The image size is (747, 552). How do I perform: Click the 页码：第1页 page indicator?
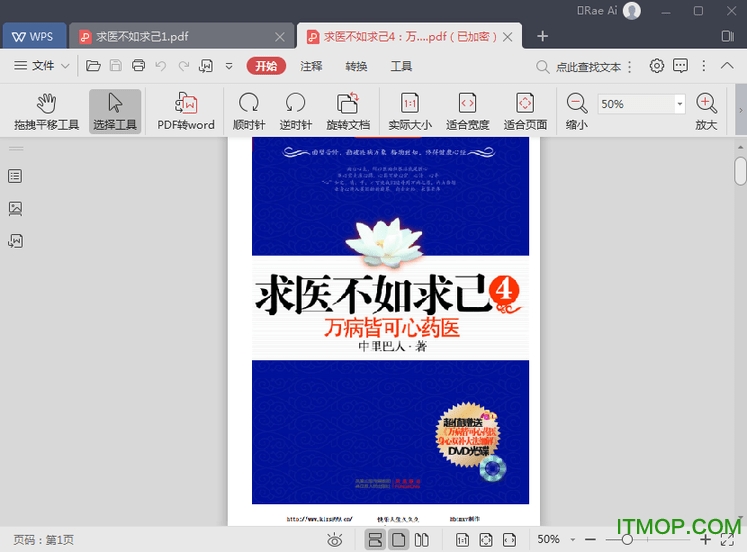click(x=43, y=540)
